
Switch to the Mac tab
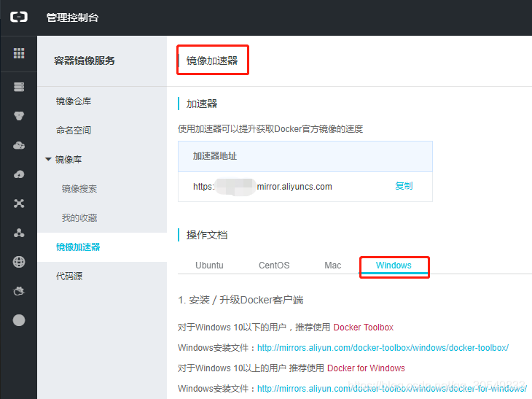333,266
